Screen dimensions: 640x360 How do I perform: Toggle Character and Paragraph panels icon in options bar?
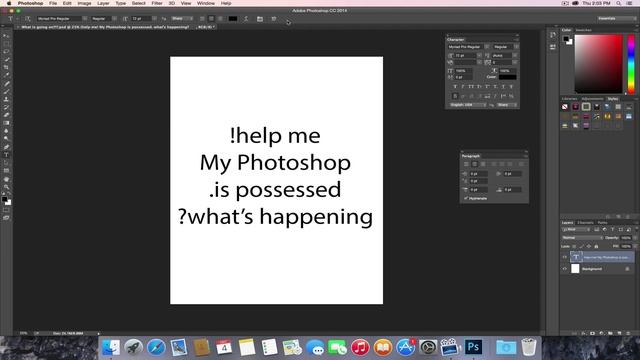coord(260,19)
